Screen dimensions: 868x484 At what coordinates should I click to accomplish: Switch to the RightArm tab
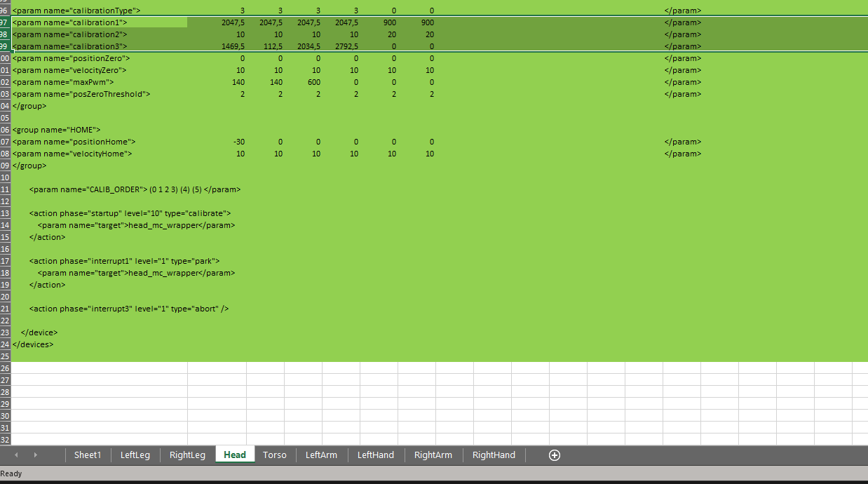(433, 455)
